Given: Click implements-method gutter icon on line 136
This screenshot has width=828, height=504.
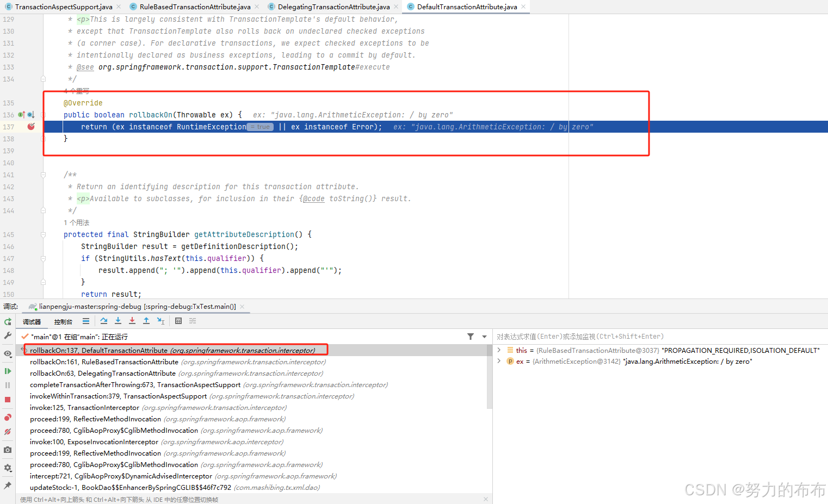Looking at the screenshot, I should coord(21,115).
